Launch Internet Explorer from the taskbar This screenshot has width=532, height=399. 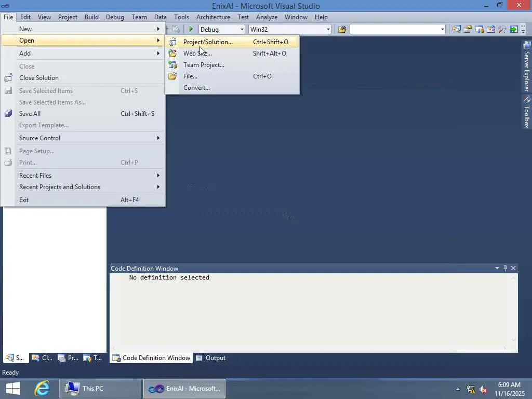coord(42,389)
